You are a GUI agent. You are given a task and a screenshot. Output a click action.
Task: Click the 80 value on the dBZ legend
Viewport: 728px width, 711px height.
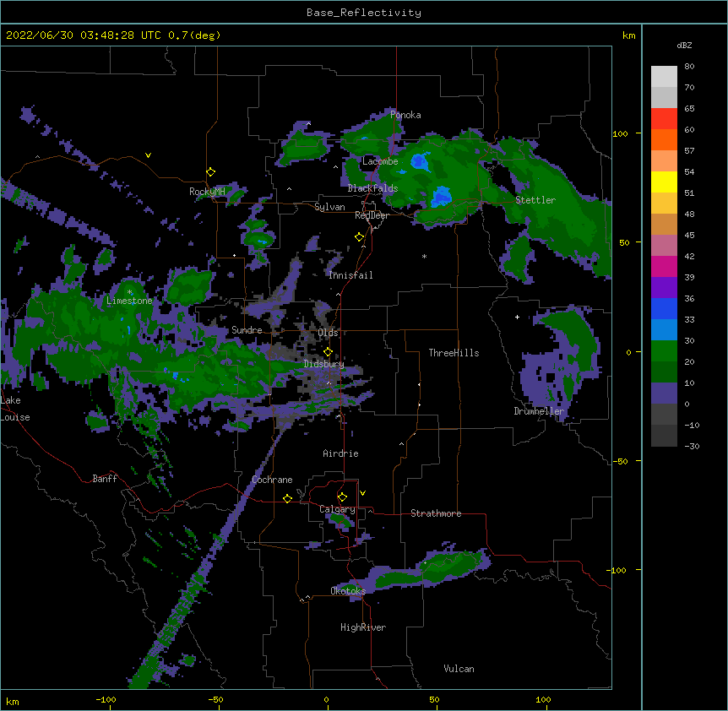click(x=689, y=67)
